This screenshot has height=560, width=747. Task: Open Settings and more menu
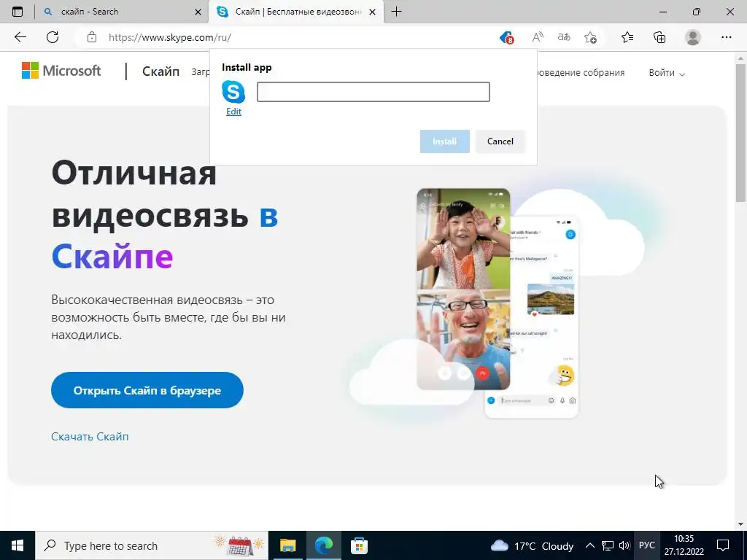tap(726, 37)
